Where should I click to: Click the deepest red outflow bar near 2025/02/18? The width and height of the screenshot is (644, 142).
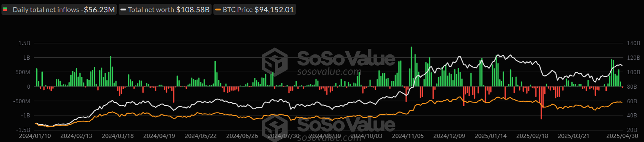[x=541, y=103]
